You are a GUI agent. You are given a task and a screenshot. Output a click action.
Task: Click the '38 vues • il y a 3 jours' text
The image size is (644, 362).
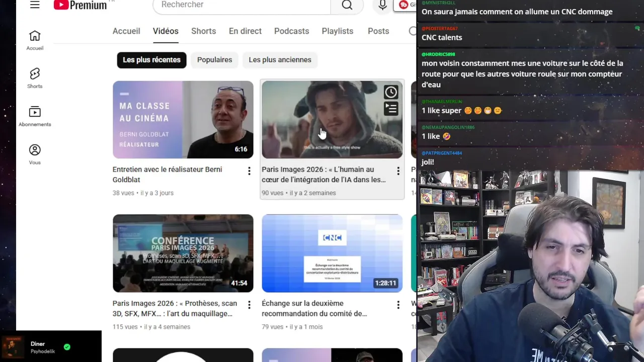[x=143, y=193]
